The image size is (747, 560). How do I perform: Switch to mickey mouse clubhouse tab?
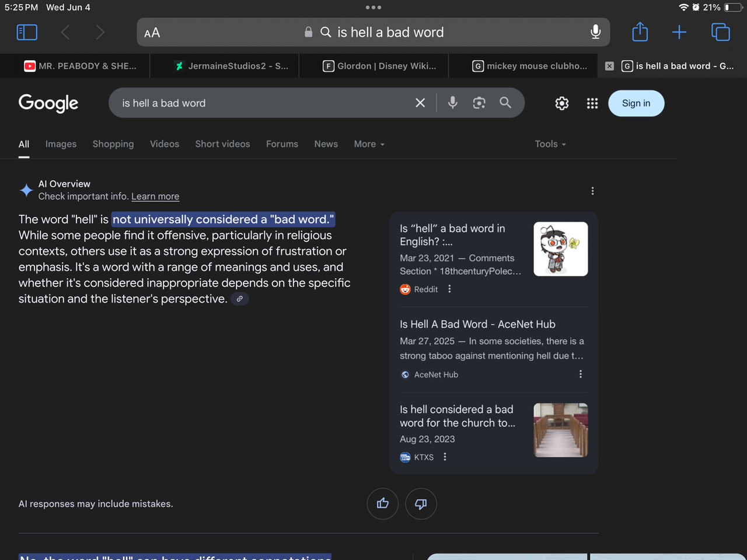pos(530,66)
